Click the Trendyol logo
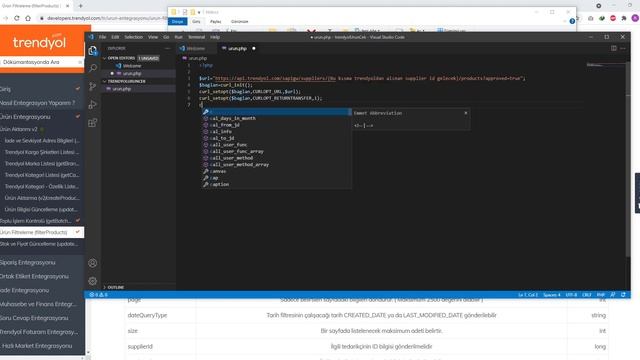The image size is (640, 360). point(39,42)
